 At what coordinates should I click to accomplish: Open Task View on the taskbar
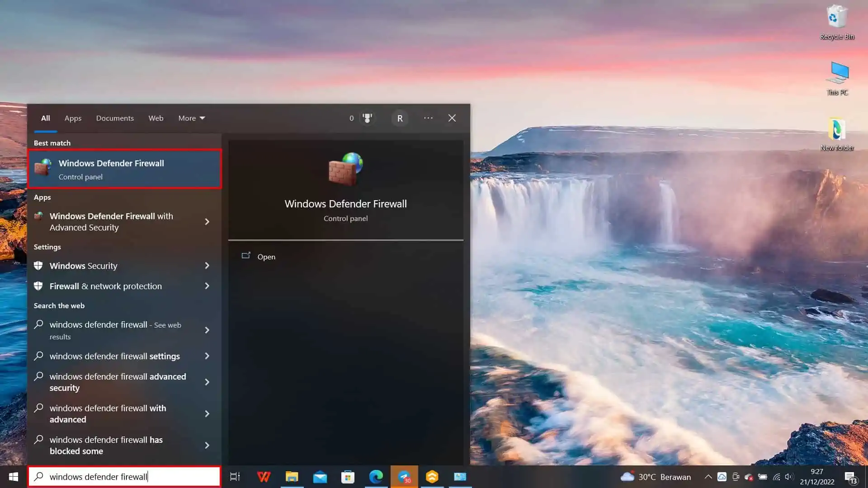(235, 477)
